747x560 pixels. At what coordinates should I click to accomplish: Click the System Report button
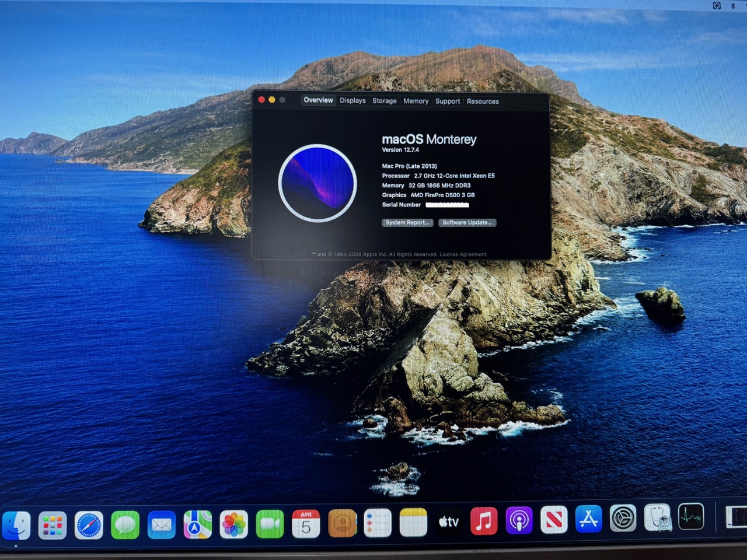tap(407, 223)
